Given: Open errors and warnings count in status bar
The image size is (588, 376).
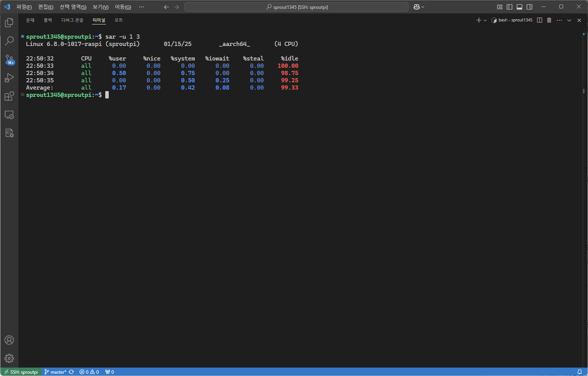Looking at the screenshot, I should (89, 372).
